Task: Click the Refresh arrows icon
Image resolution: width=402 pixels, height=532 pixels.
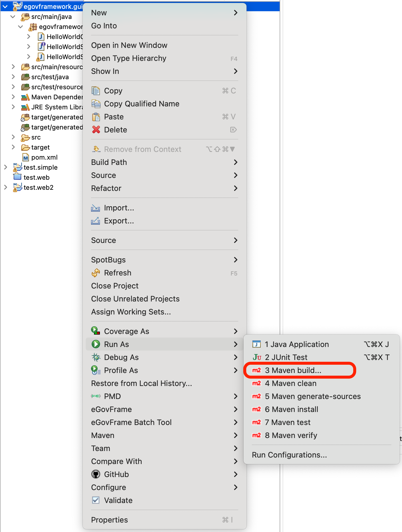Action: click(96, 273)
